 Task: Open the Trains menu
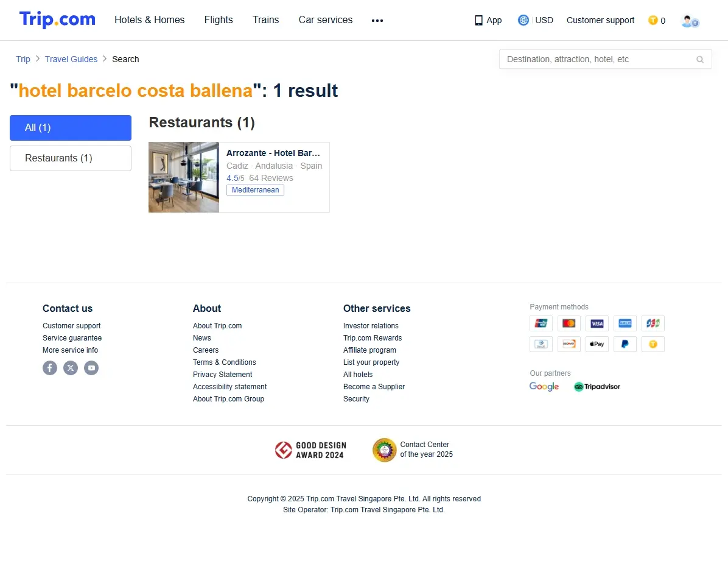(x=265, y=20)
